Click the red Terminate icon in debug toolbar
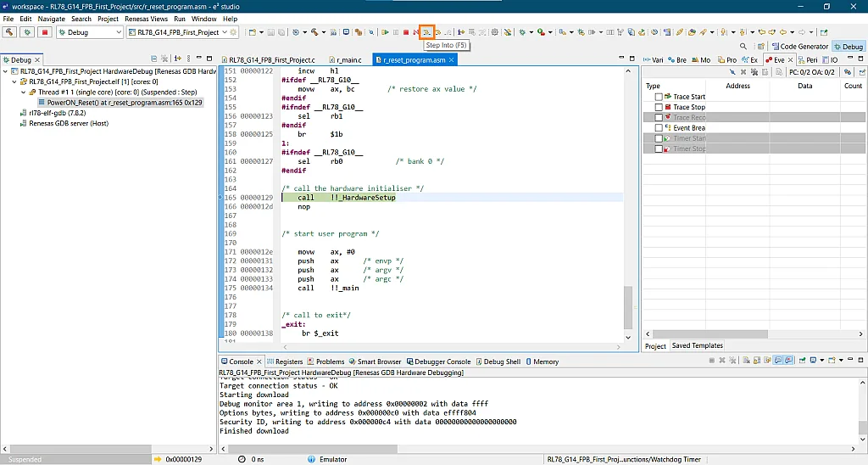The image size is (868, 465). [406, 32]
